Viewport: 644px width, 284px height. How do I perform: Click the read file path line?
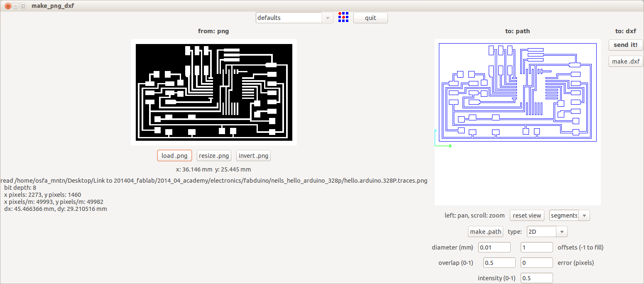(214, 181)
